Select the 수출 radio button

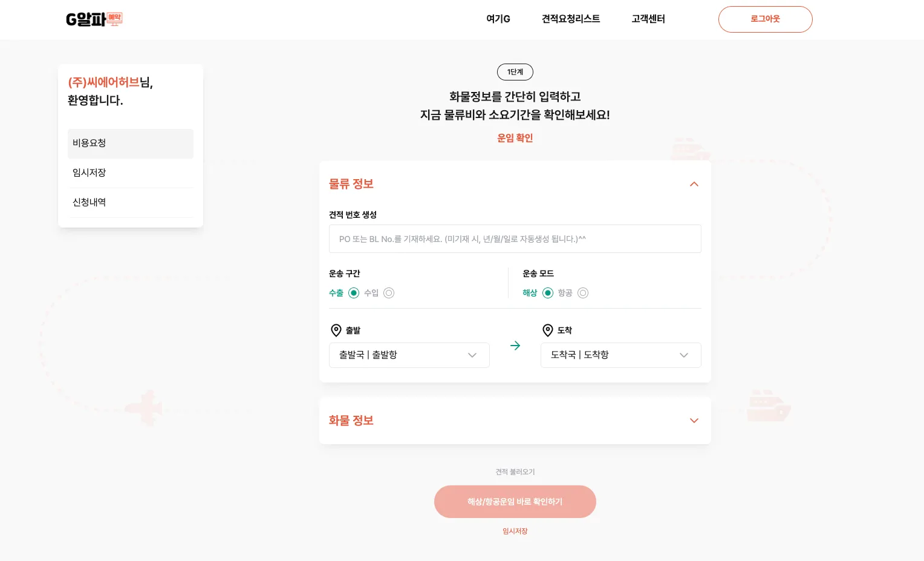354,293
